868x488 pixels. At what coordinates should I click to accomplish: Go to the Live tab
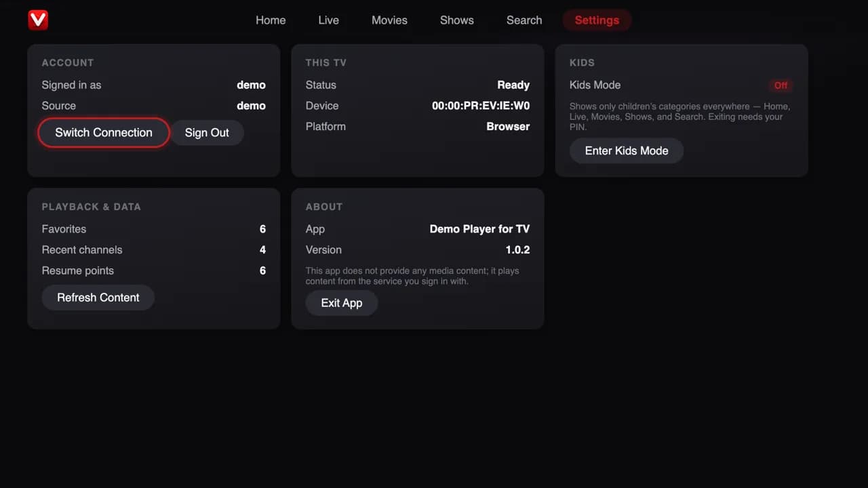[x=328, y=20]
